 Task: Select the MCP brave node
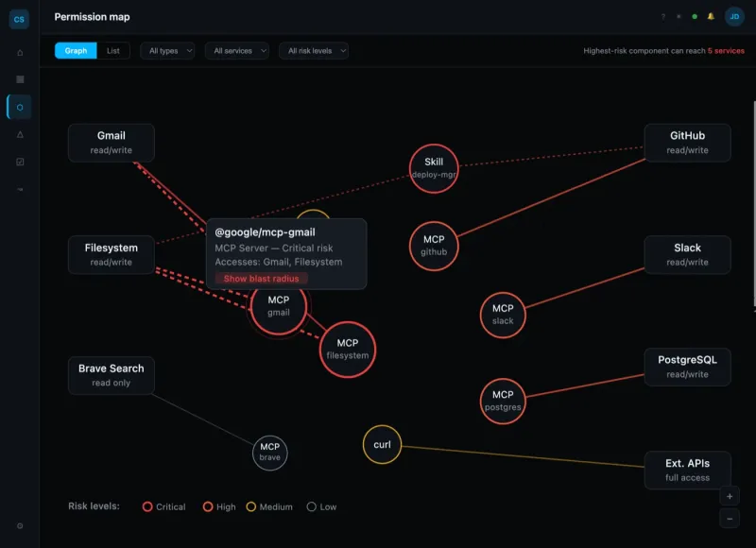tap(269, 453)
